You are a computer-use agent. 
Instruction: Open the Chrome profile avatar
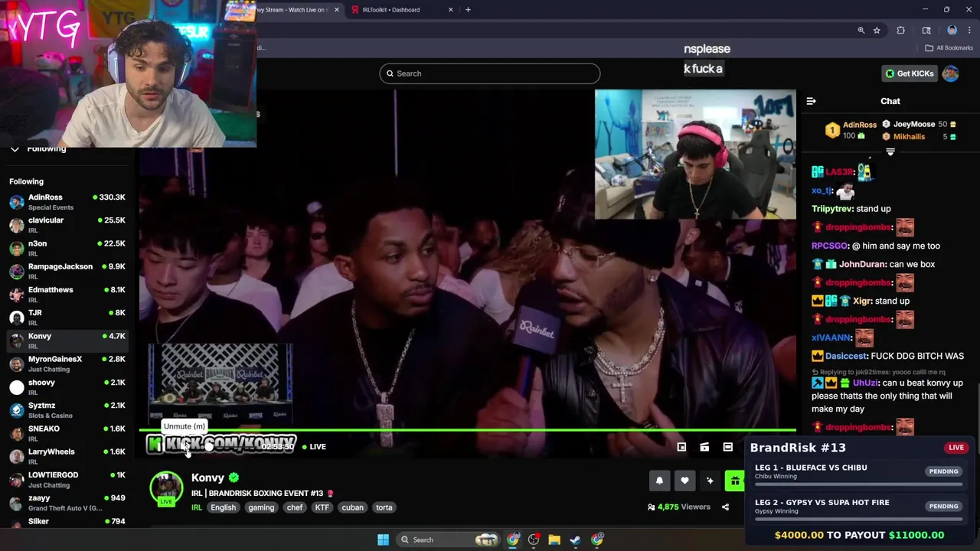[952, 31]
